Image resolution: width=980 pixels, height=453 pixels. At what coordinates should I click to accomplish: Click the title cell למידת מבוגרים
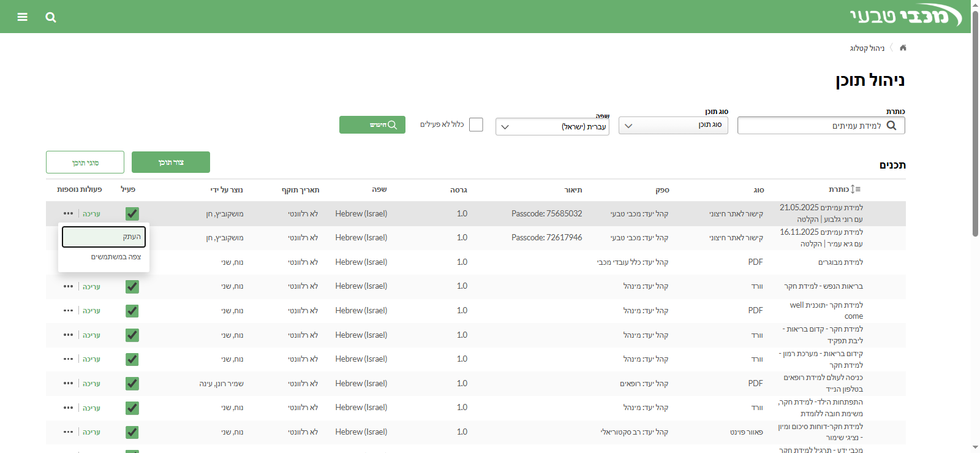click(840, 262)
